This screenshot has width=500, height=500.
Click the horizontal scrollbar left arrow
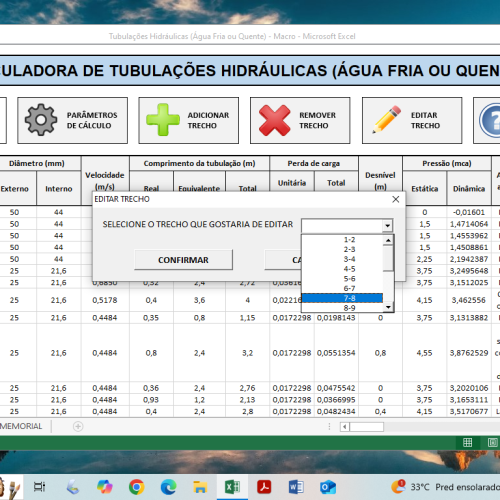click(x=345, y=427)
